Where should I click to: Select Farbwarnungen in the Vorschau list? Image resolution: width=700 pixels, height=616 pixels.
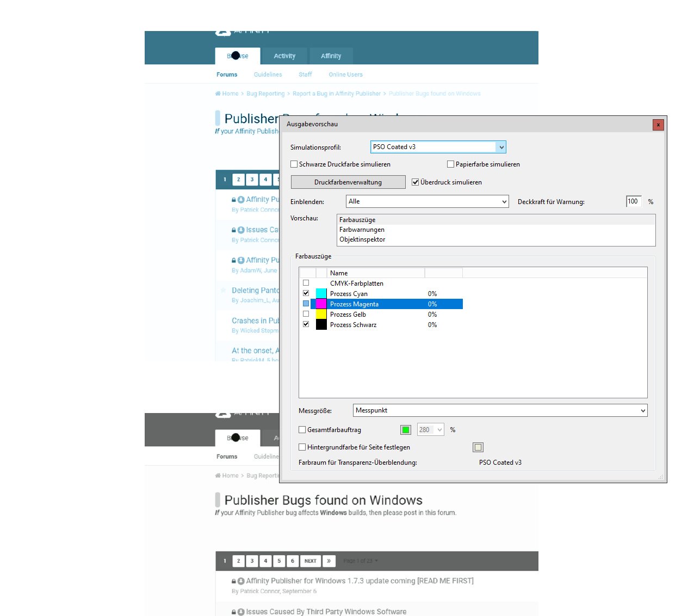click(x=362, y=230)
